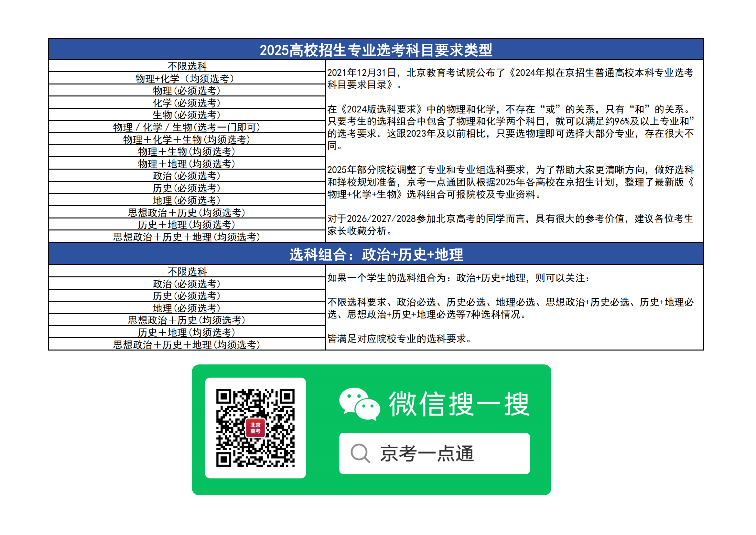Select 不限选科 row under the 选科组合 header
756x535 pixels.
click(187, 271)
